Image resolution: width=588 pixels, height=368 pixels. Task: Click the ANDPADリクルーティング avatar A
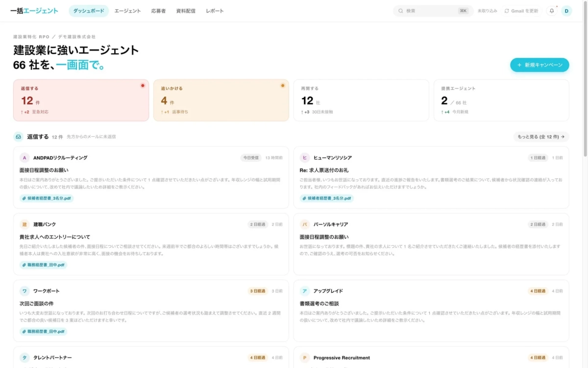24,158
